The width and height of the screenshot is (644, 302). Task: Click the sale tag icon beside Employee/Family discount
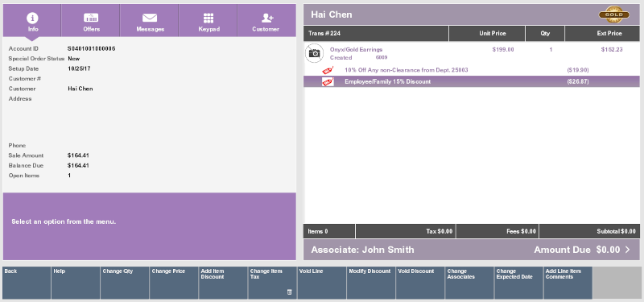coord(328,82)
